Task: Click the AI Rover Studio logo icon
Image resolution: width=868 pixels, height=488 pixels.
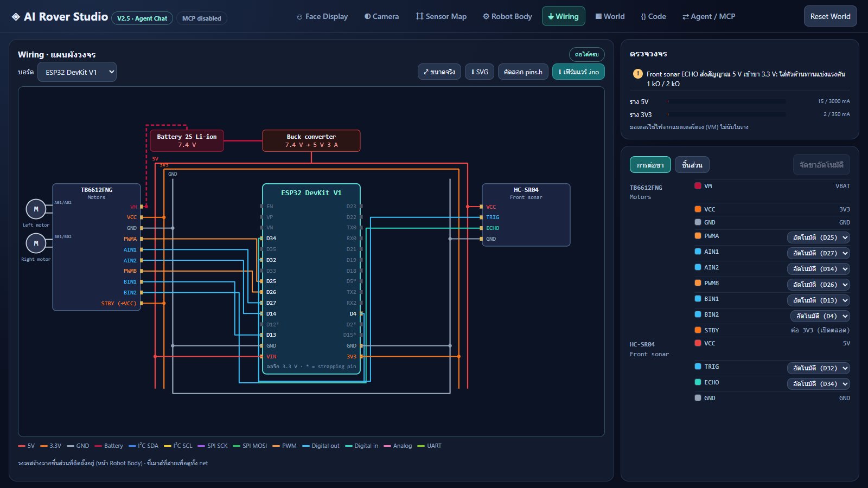Action: (x=16, y=17)
